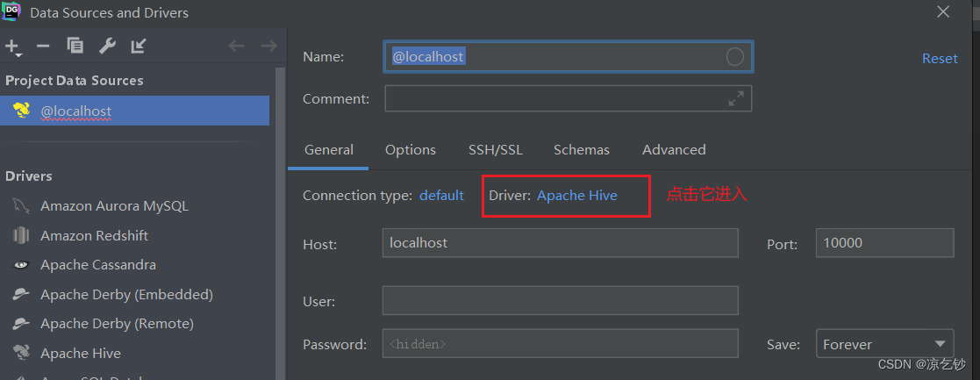Click the Project Data Sources heading
This screenshot has width=980, height=380.
coord(75,81)
